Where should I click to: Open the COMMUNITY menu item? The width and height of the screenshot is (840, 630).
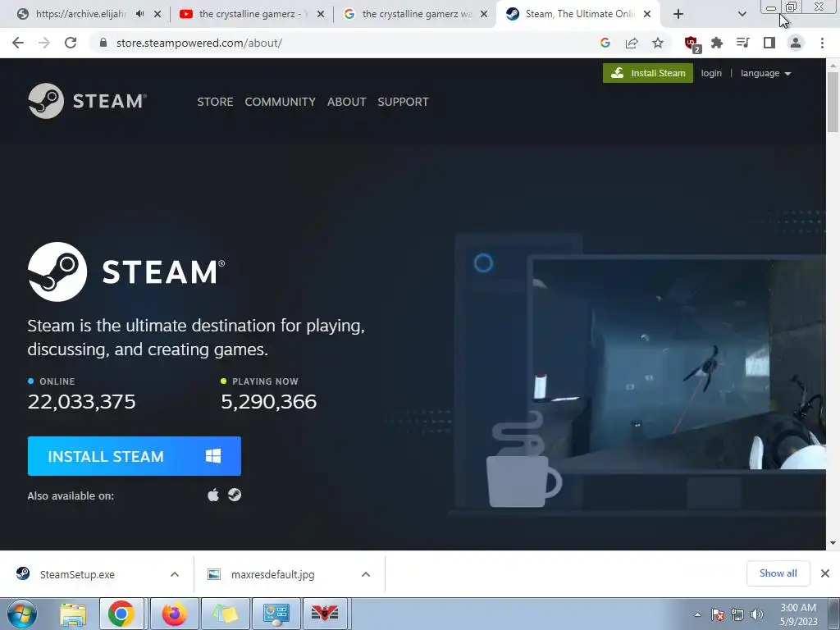pos(280,102)
